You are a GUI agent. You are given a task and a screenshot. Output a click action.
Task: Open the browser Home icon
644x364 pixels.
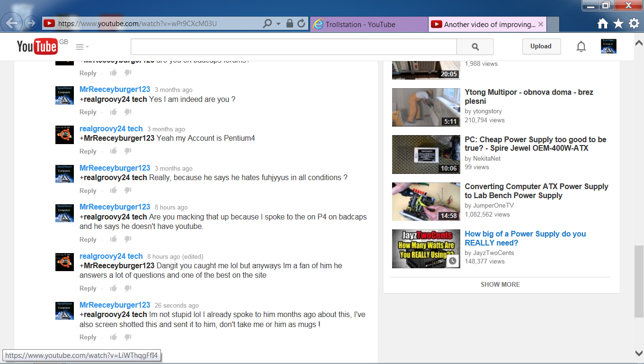point(602,24)
